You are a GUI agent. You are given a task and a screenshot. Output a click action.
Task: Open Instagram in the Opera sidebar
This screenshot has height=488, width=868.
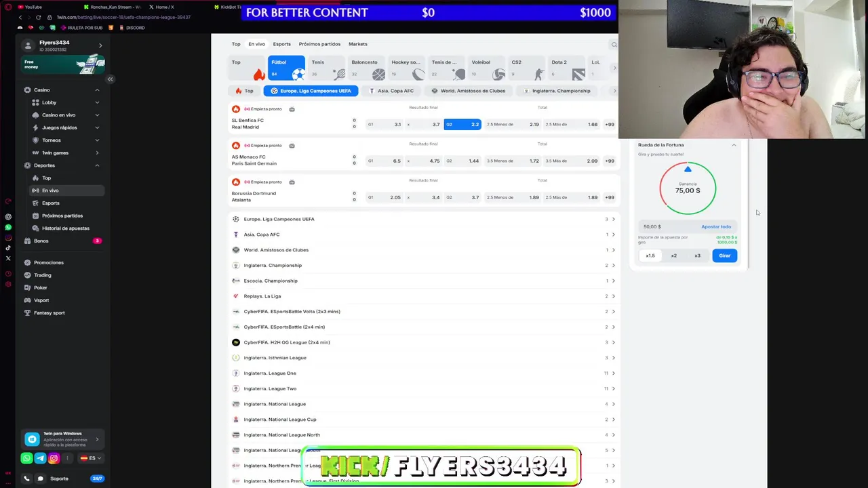coord(8,238)
